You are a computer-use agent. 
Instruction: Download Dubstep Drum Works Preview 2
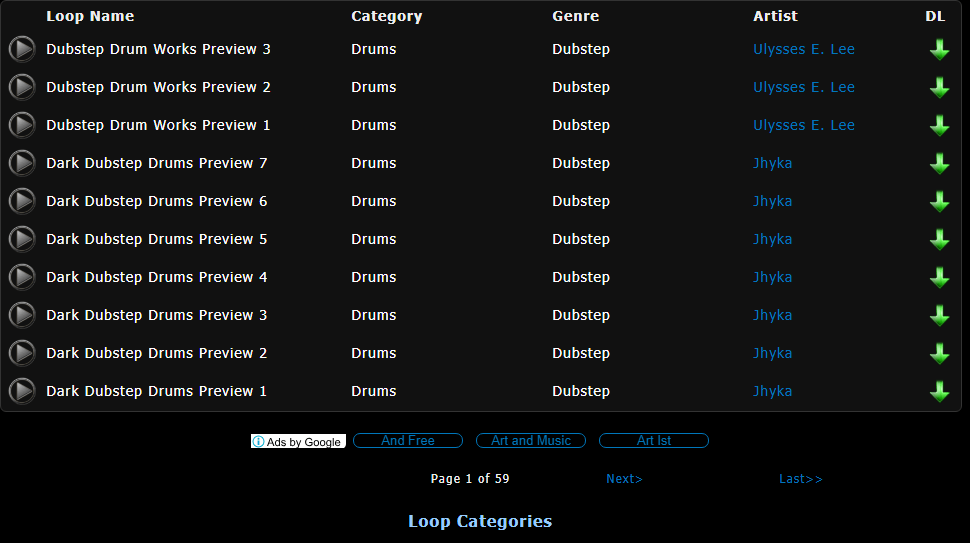[939, 88]
